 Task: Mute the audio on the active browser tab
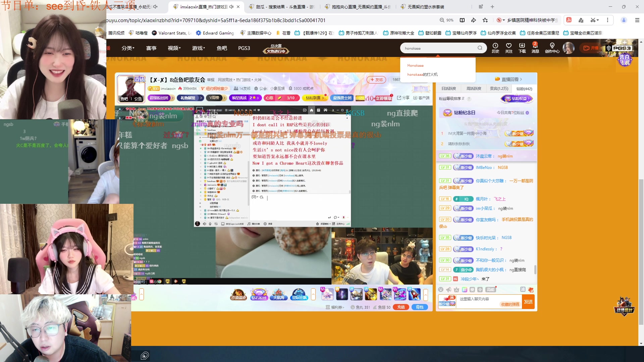click(x=231, y=7)
